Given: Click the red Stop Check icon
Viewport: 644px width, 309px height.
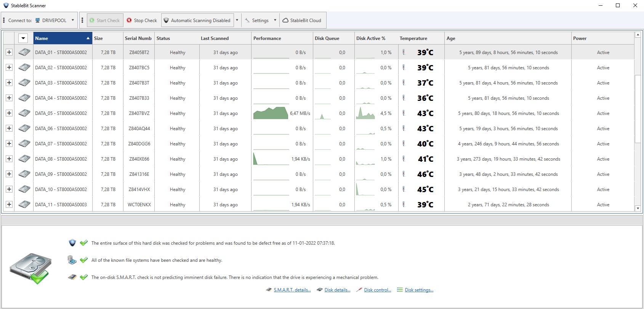Looking at the screenshot, I should 129,21.
